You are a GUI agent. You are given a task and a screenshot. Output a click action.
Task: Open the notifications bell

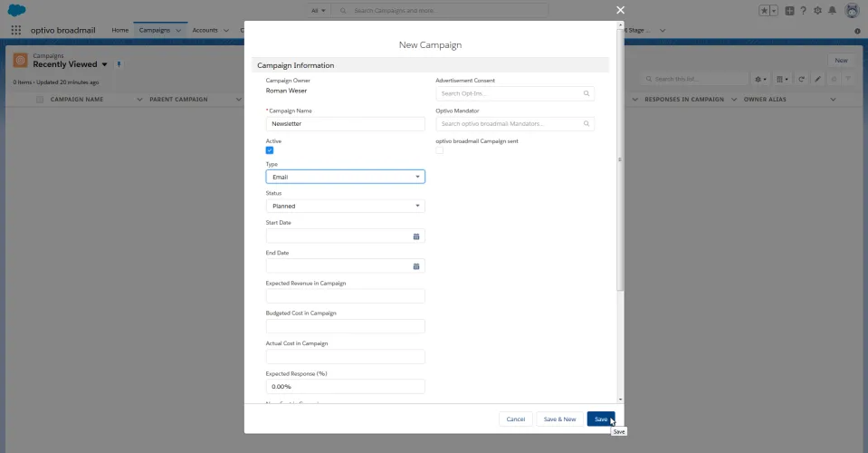point(832,11)
